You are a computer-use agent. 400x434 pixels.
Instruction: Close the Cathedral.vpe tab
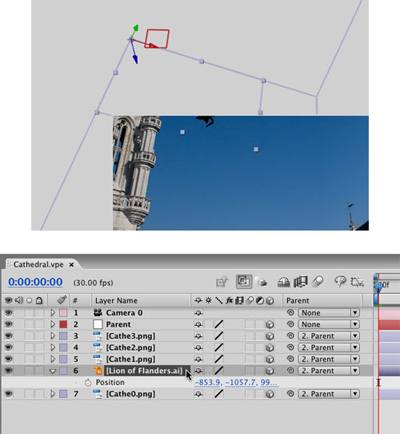71,265
